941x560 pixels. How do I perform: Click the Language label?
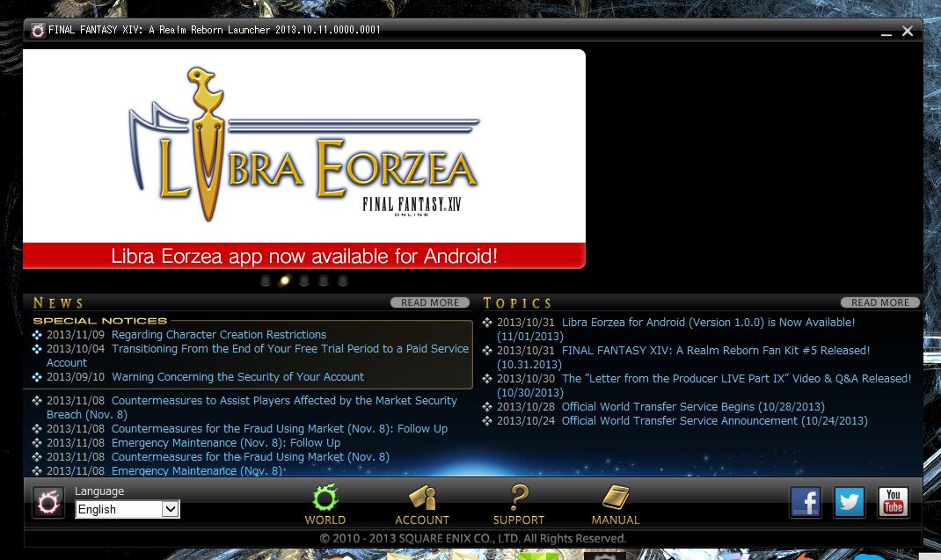click(x=99, y=491)
